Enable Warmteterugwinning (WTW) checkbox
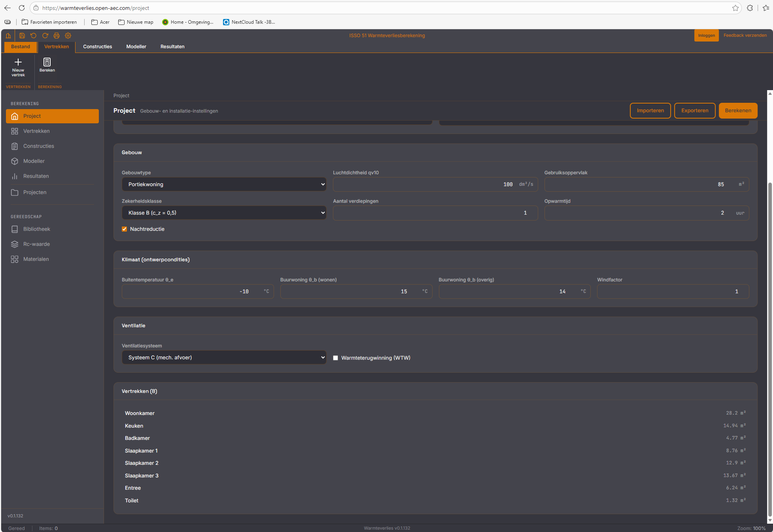This screenshot has height=532, width=773. pos(336,358)
